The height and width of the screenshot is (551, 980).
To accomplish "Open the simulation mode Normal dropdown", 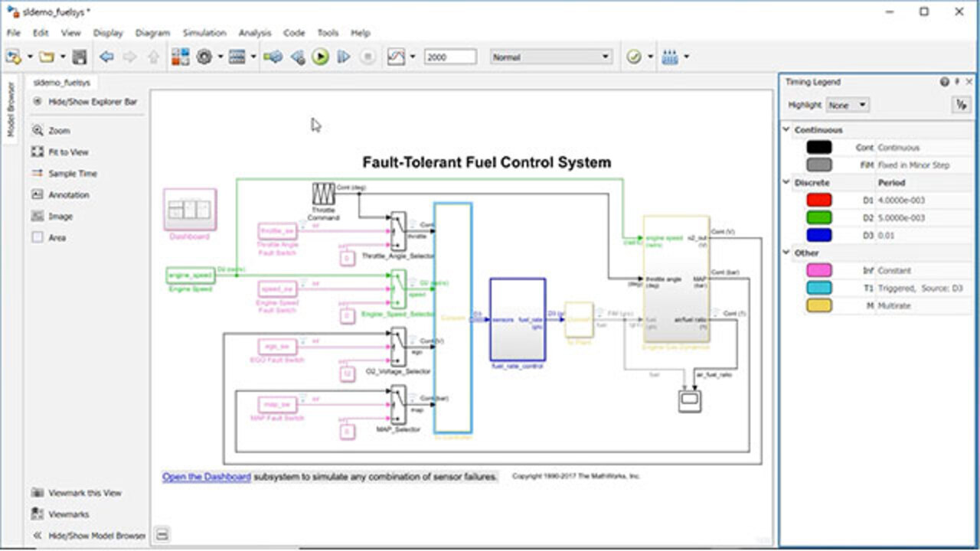I will tap(550, 57).
